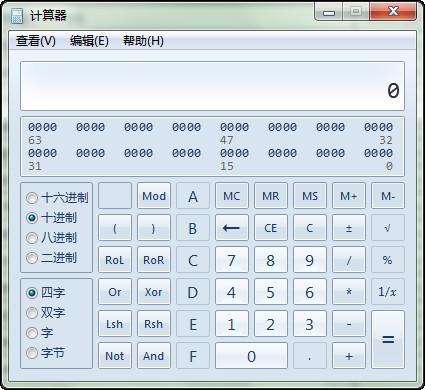
Task: Click the decimal point button
Action: coord(310,356)
